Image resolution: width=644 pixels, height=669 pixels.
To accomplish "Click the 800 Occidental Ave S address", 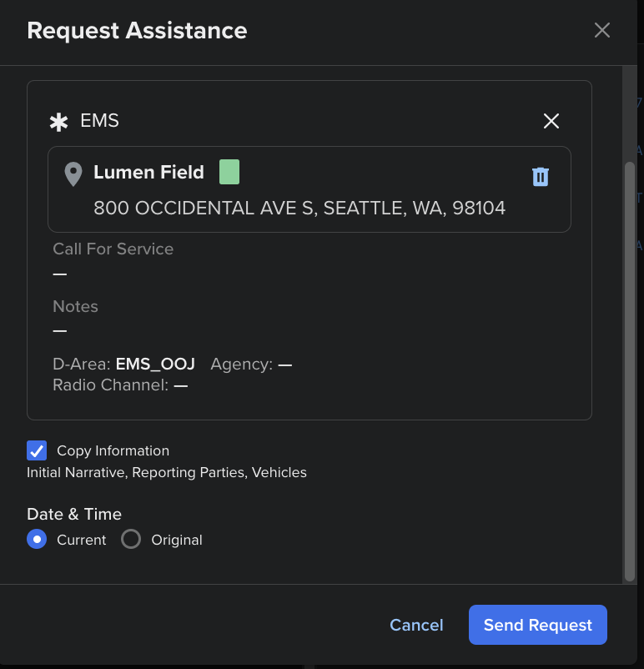I will (299, 208).
